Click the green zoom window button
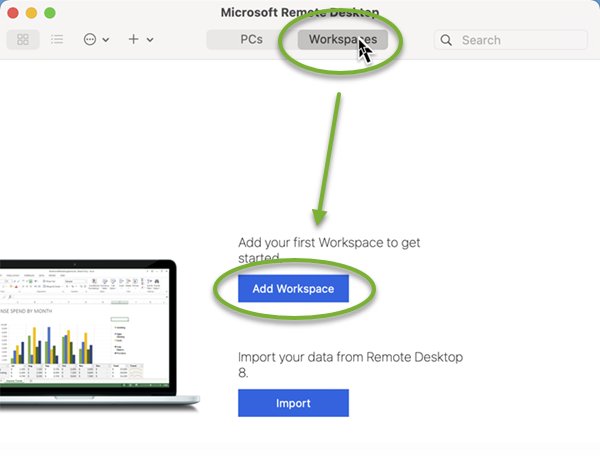The width and height of the screenshot is (600, 457). coord(50,13)
